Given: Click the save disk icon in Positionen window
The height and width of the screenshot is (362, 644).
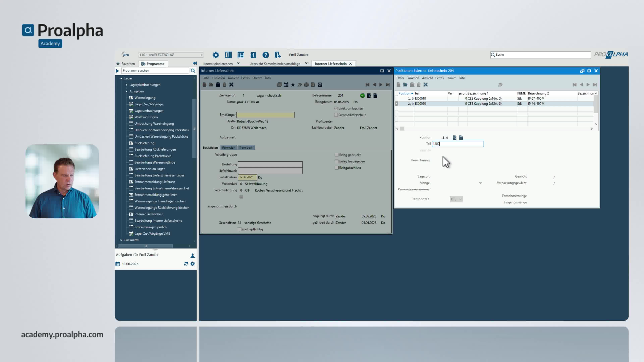Looking at the screenshot, I should (x=412, y=85).
